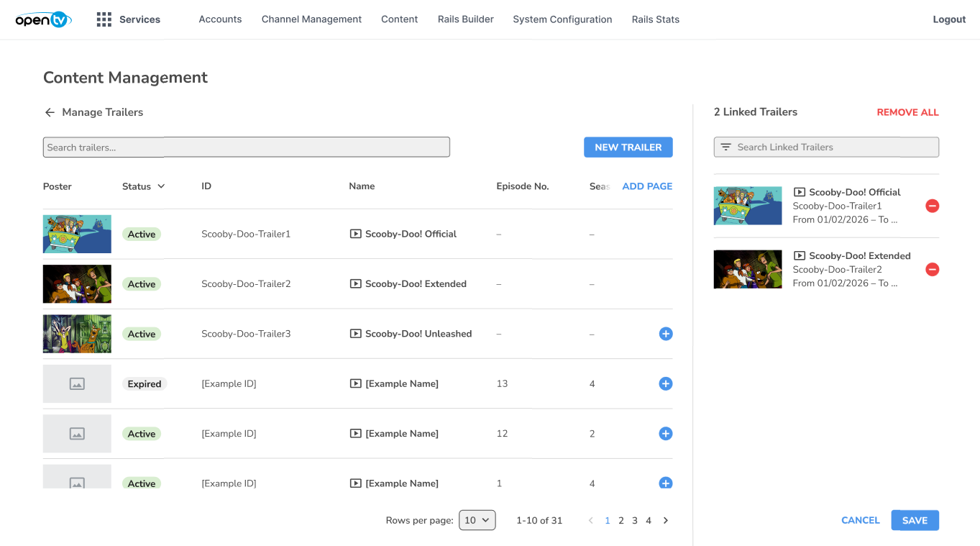Click Scooby-Doo! Unleashed poster thumbnail
Viewport: 980px width, 546px height.
77,334
